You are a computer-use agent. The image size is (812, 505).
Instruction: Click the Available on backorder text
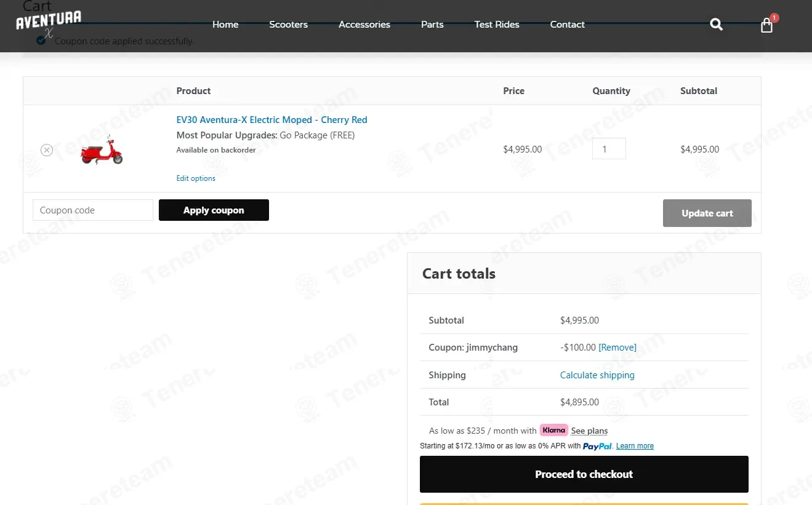(x=216, y=150)
